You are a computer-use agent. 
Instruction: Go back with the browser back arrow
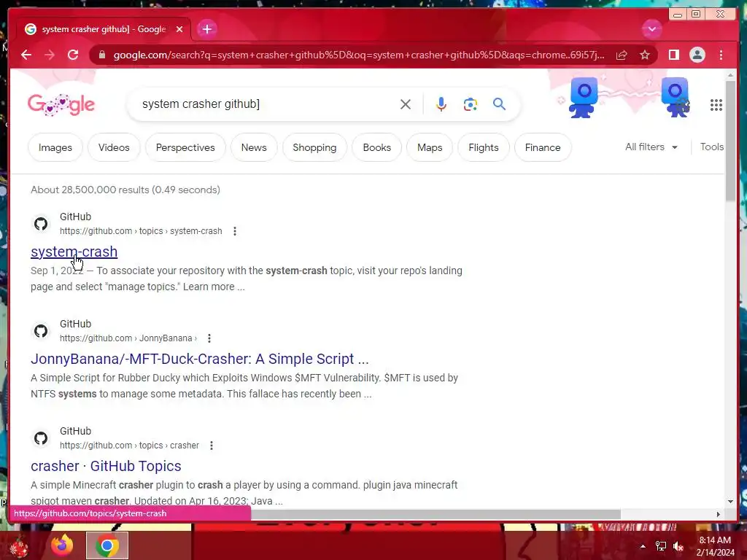click(26, 55)
